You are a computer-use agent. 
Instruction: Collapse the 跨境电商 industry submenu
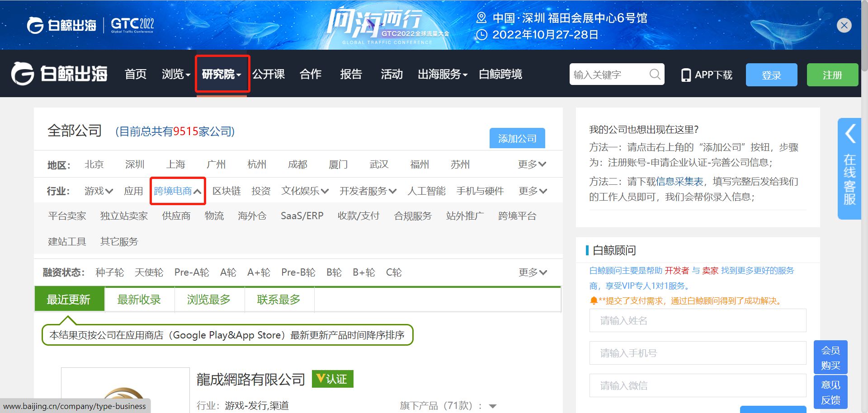click(x=177, y=191)
